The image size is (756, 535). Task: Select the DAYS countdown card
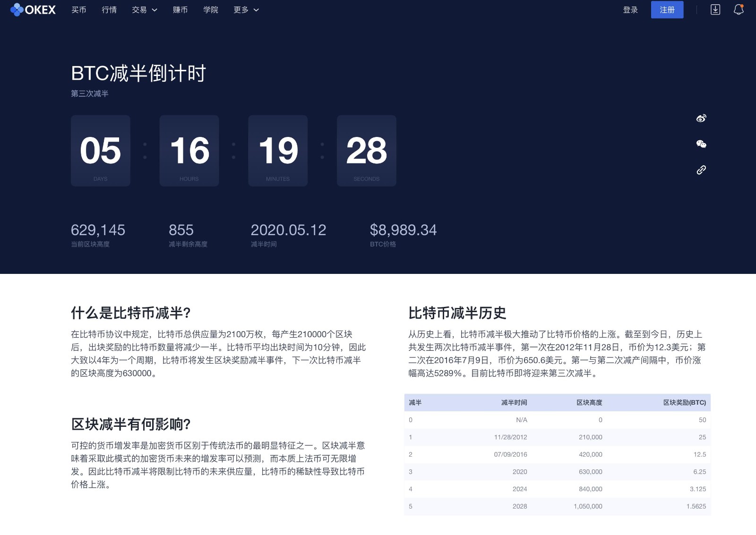pos(101,151)
